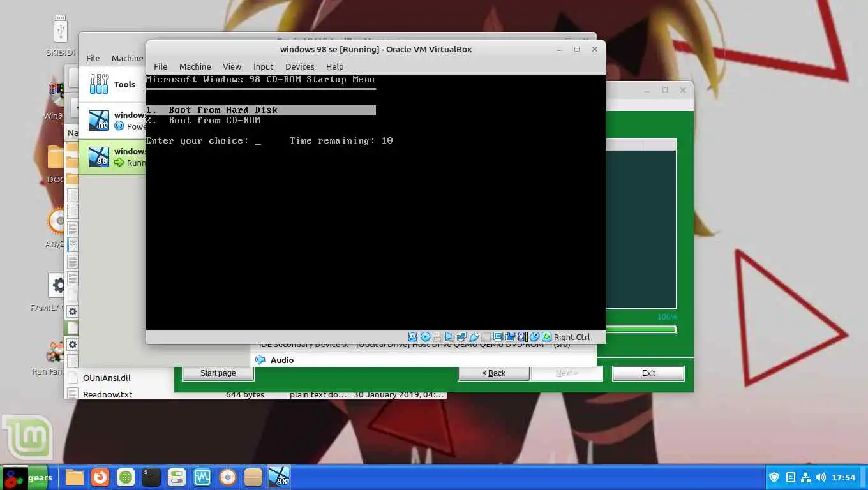The image size is (868, 490).
Task: Click the hard disk activity status icon
Action: coord(413,337)
